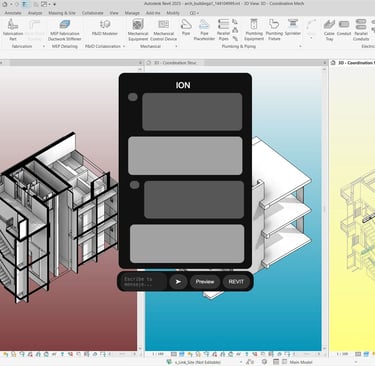Viewport: 375px width, 366px height.
Task: Launch the P&ID Modeler tool
Action: (x=105, y=28)
